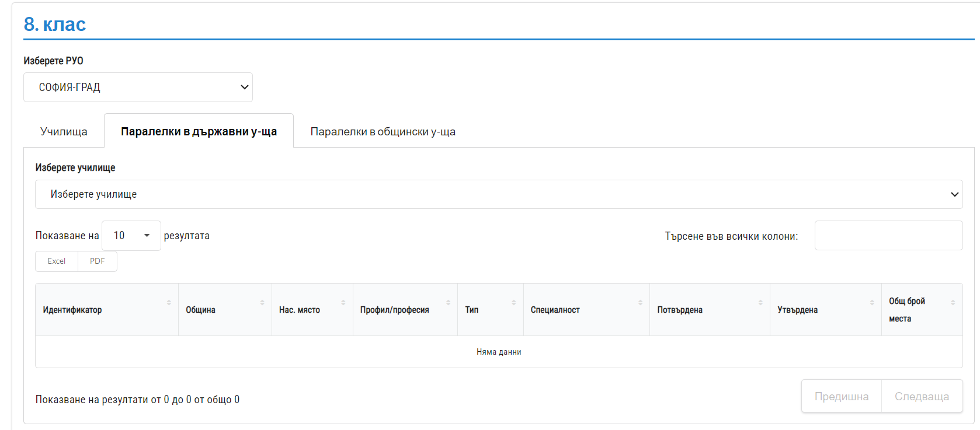Open Паралелки в общински у-ща tab
Image resolution: width=980 pixels, height=430 pixels.
(383, 132)
